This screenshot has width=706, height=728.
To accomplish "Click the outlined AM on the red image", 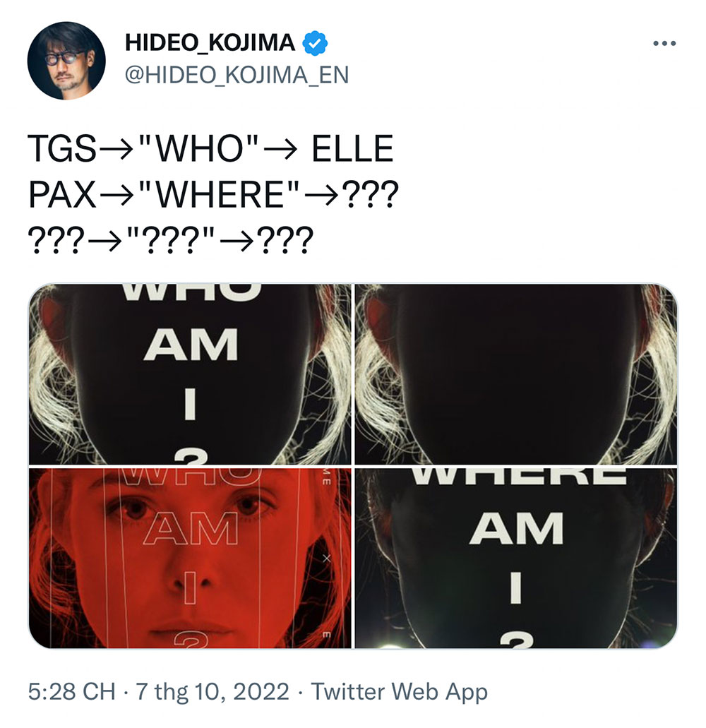I will coord(191,530).
